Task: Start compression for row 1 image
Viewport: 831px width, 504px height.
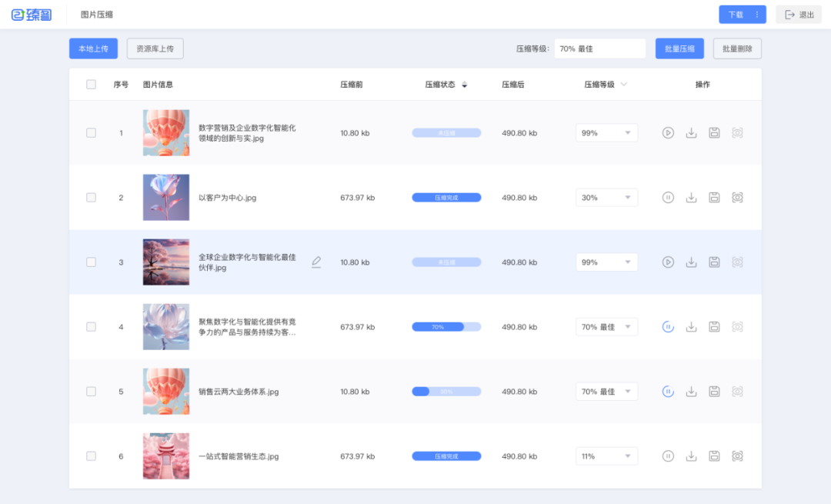Action: coord(668,133)
